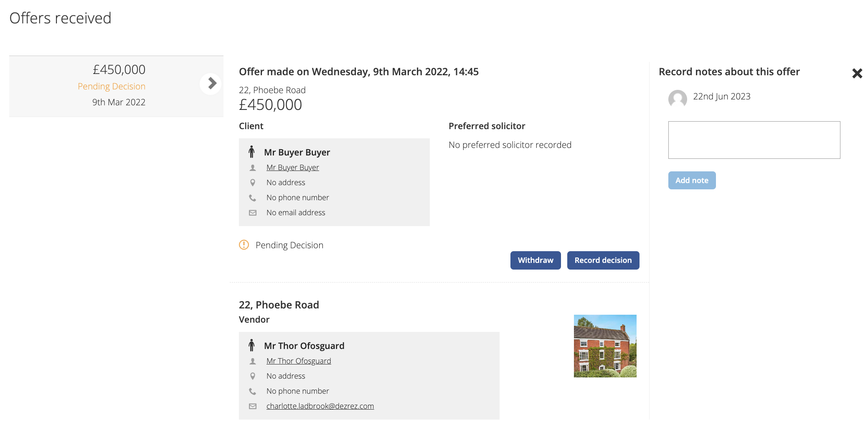The height and width of the screenshot is (433, 868).
Task: Focus the offer notes text box
Action: click(x=754, y=140)
